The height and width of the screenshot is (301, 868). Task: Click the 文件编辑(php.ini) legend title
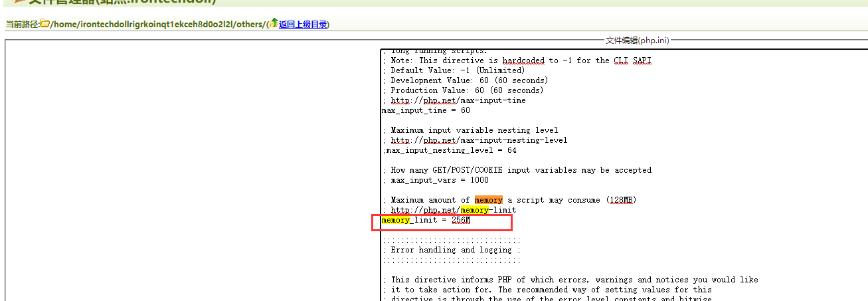pos(637,41)
